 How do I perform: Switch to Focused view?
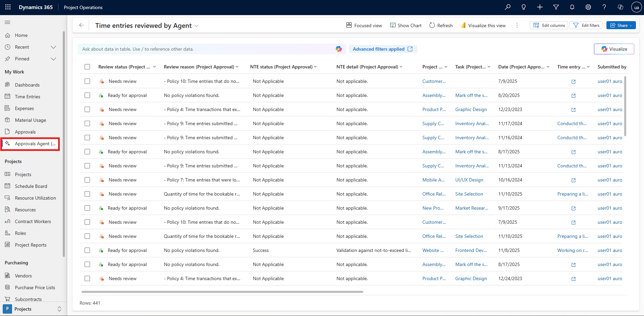click(364, 25)
